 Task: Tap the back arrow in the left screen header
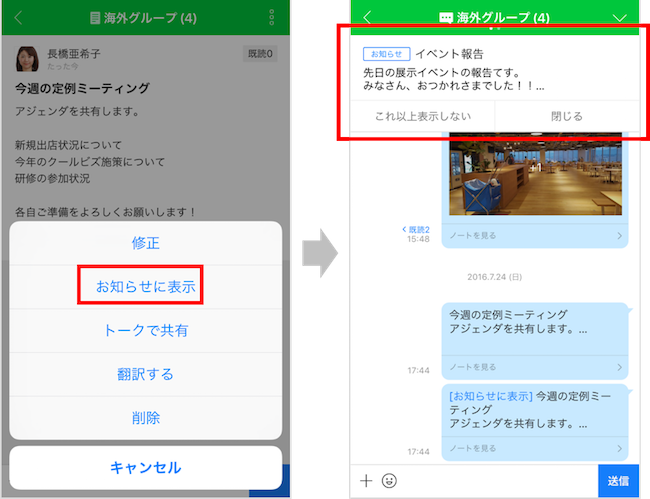19,18
